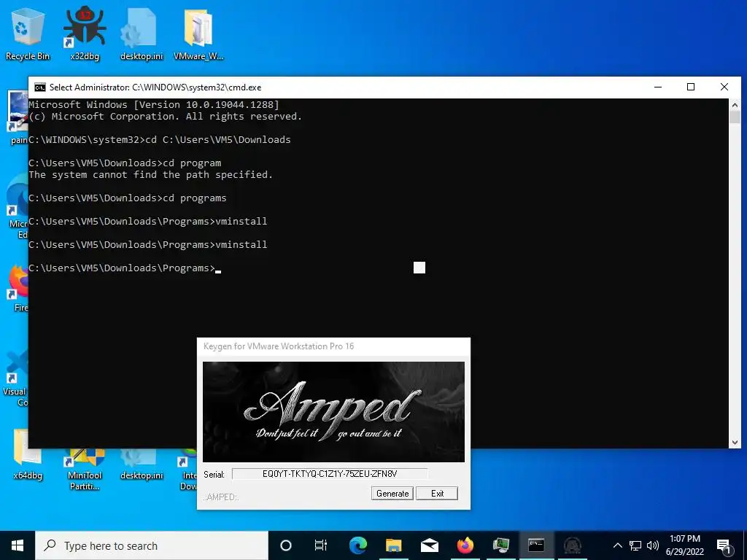Click "The system cannot find the path specified."
This screenshot has height=560, width=747.
point(150,175)
